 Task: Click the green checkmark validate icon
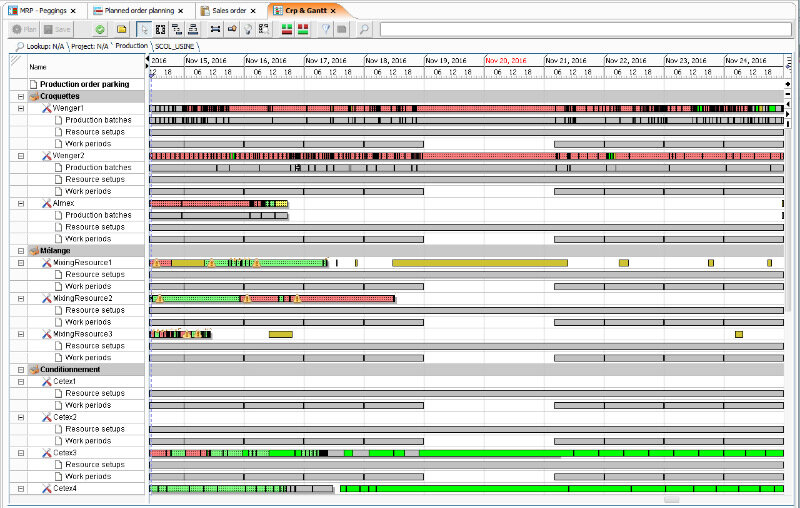[100, 29]
